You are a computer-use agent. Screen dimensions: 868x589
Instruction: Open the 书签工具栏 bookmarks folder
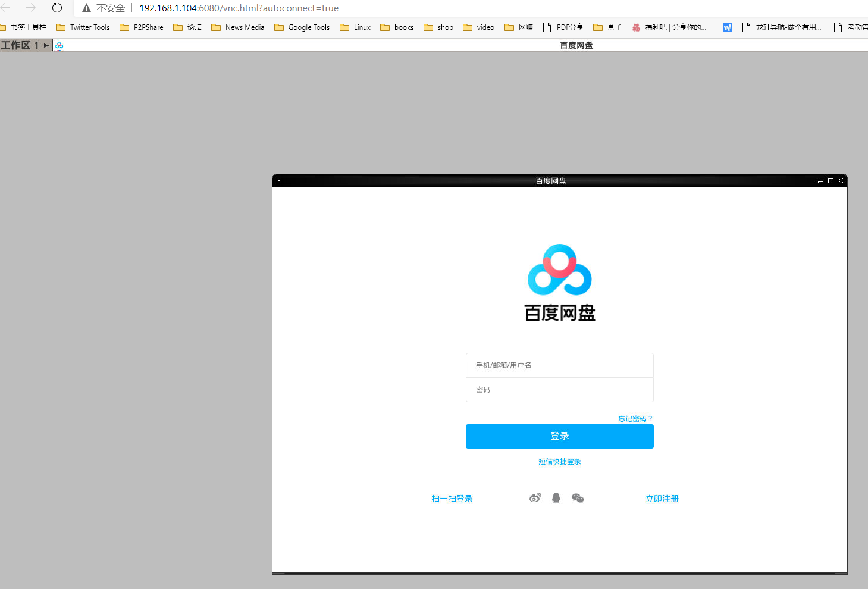pyautogui.click(x=23, y=27)
